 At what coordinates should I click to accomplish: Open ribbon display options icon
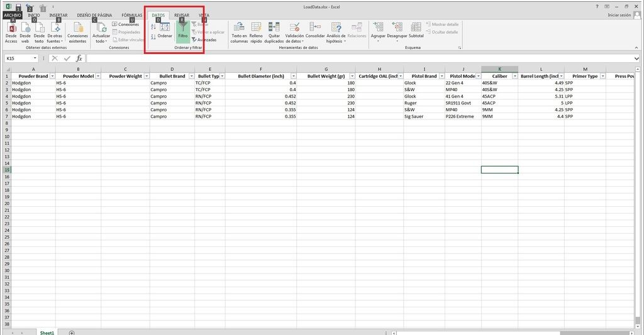click(x=607, y=6)
